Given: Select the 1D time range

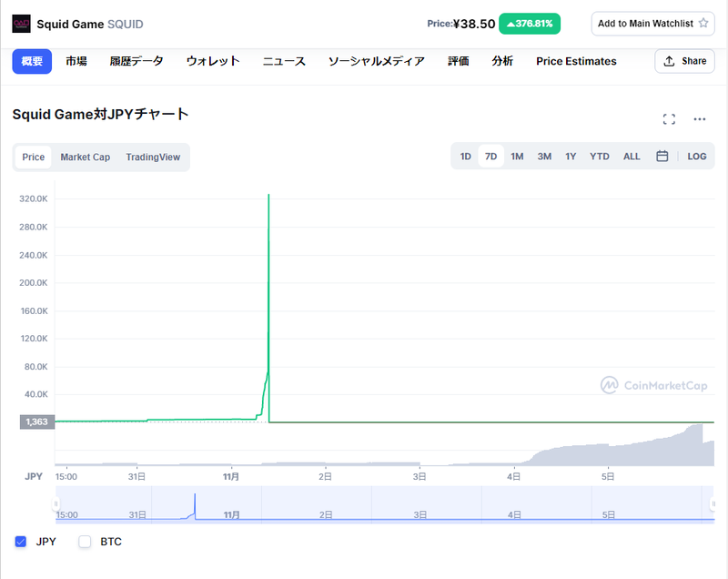Looking at the screenshot, I should (465, 157).
